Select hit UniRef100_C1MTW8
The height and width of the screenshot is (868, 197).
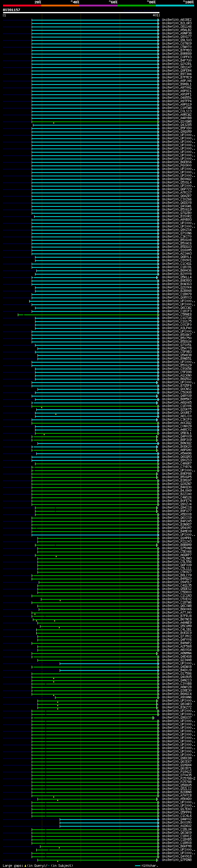point(176,108)
